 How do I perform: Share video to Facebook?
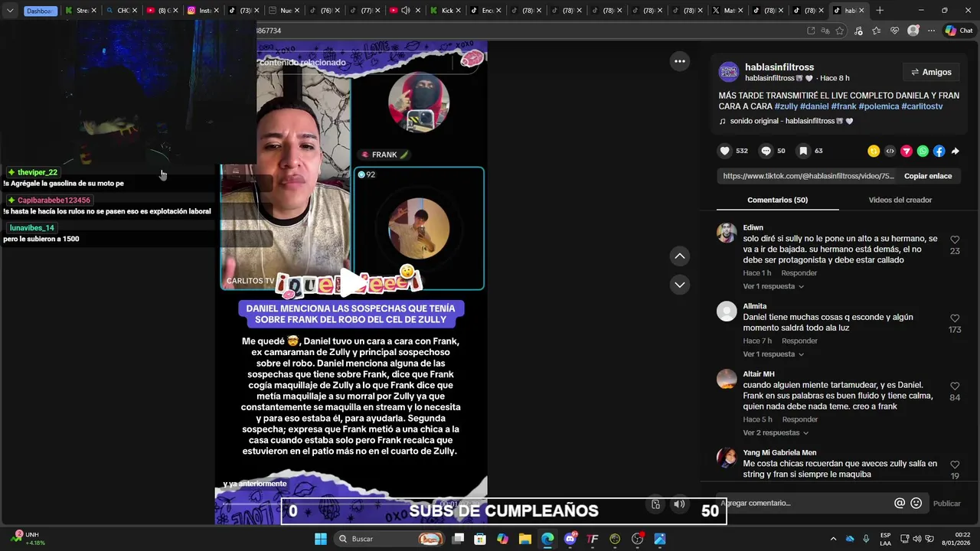[939, 151]
